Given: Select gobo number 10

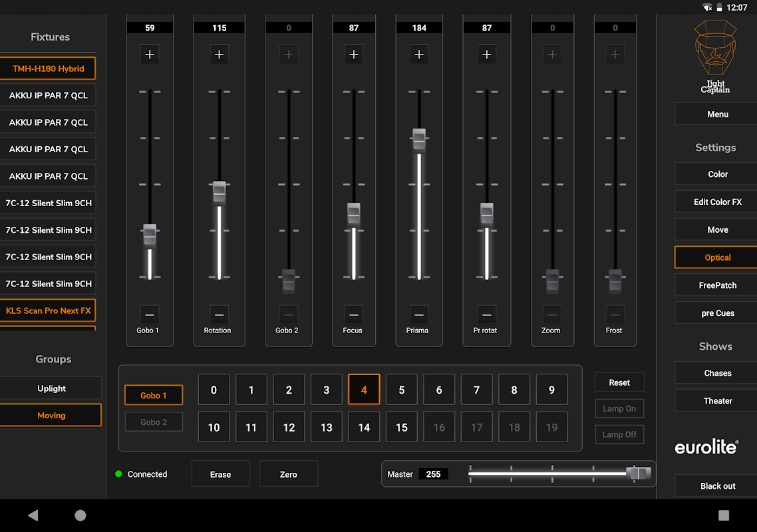Looking at the screenshot, I should (214, 427).
